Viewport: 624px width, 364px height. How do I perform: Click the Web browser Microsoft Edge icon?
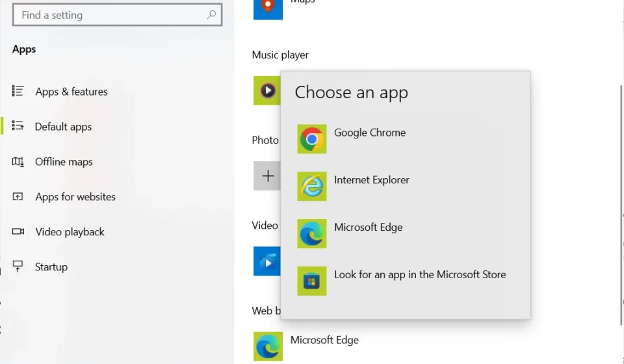(268, 346)
